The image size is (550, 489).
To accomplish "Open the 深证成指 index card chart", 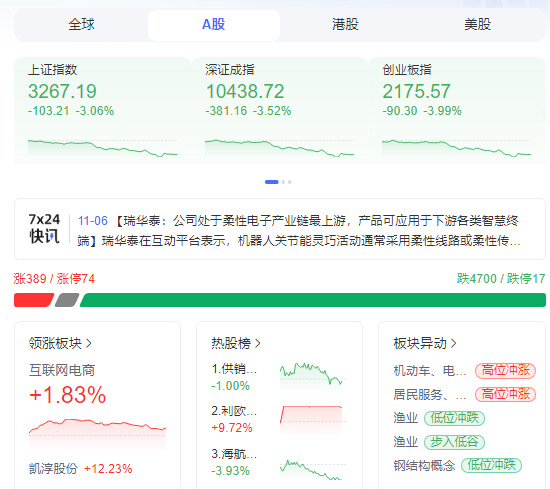I will tap(280, 147).
